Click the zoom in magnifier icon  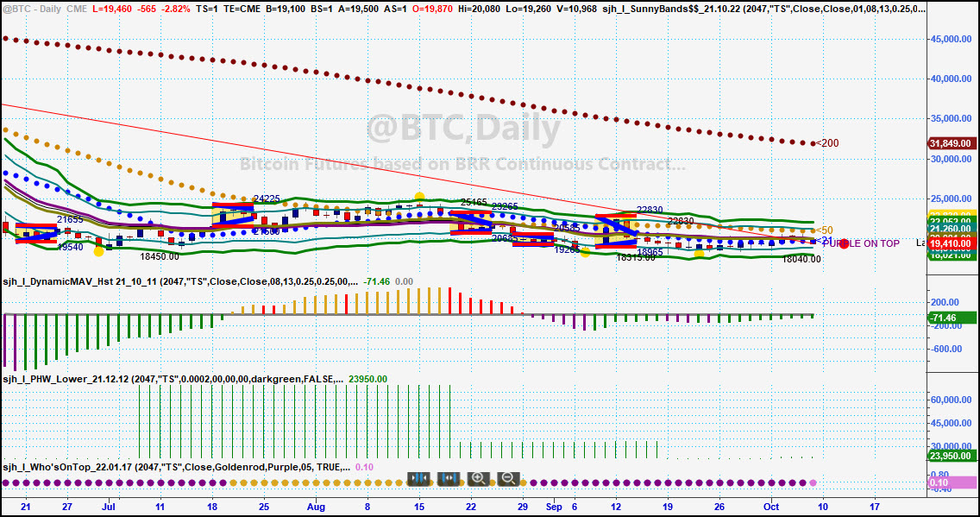tap(479, 479)
